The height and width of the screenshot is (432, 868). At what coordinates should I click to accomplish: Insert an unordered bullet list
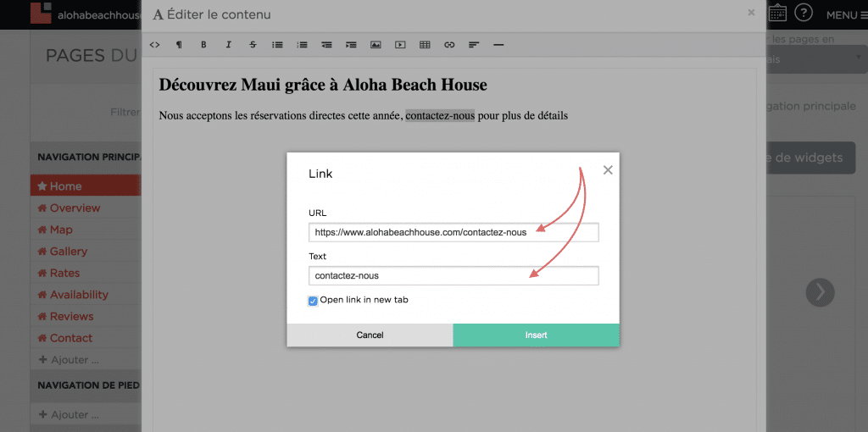coord(277,45)
